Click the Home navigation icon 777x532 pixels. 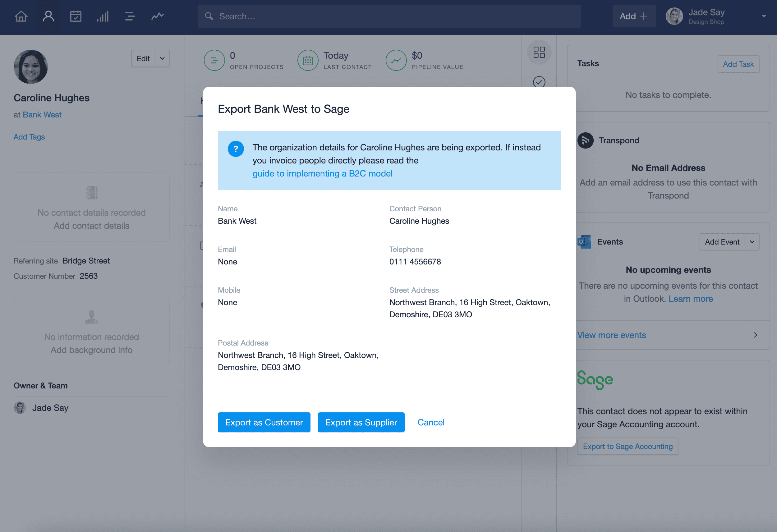point(21,15)
